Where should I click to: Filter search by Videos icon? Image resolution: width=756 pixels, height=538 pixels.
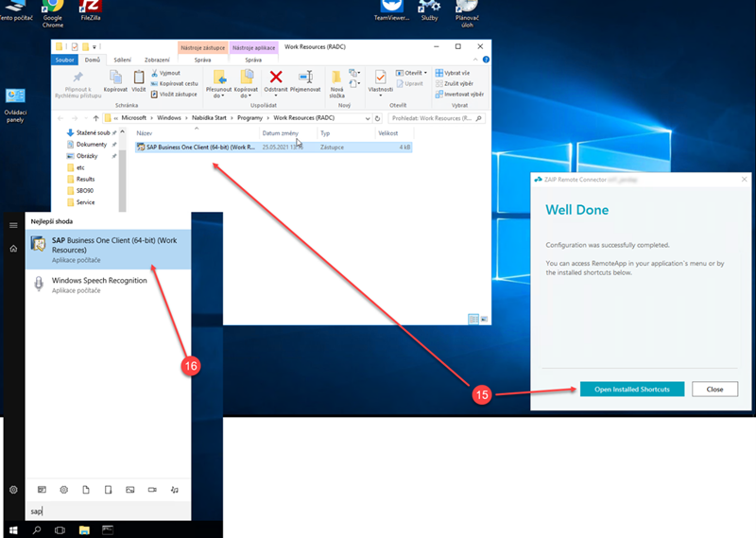pyautogui.click(x=152, y=489)
